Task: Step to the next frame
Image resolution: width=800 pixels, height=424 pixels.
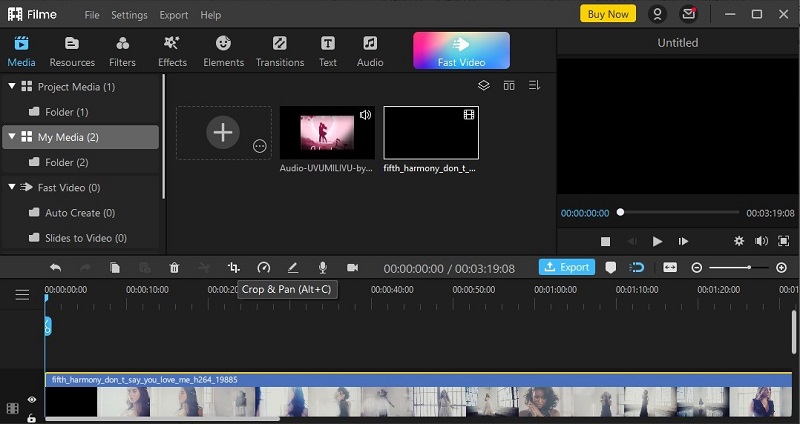Action: click(683, 241)
